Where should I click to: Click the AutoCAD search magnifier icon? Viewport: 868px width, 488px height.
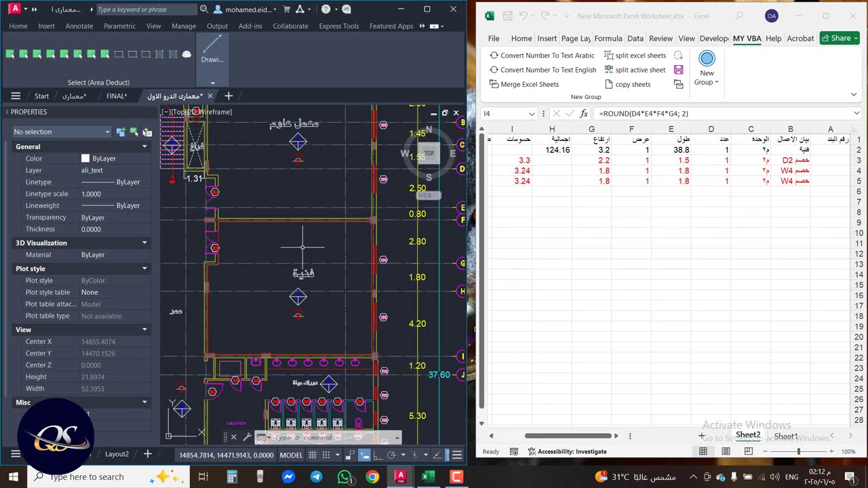pos(204,9)
